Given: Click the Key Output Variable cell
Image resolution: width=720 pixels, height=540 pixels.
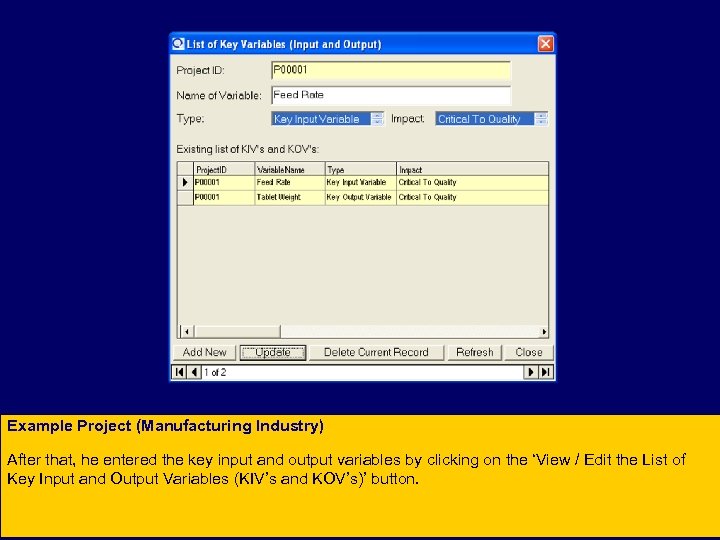Looking at the screenshot, I should 360,197.
